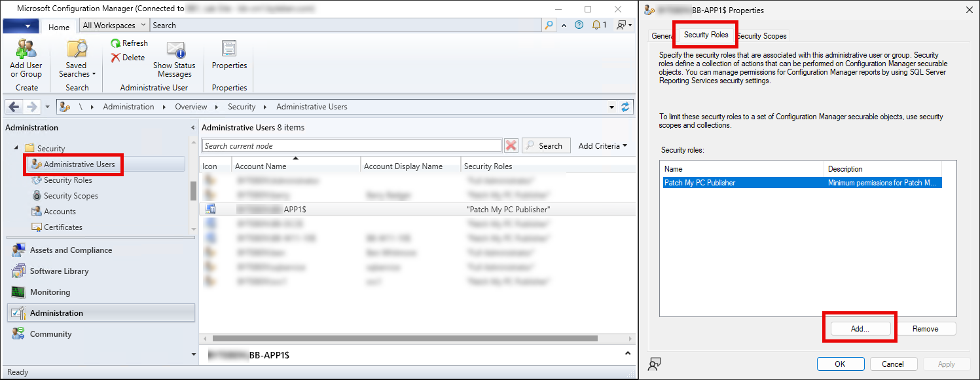Switch to the Security Scopes tab

coord(761,35)
